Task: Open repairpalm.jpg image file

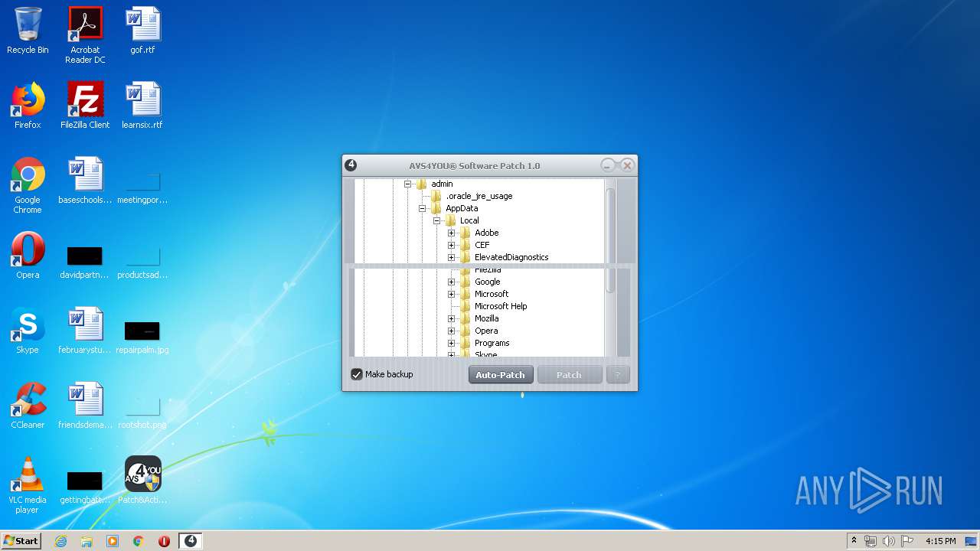Action: (142, 337)
